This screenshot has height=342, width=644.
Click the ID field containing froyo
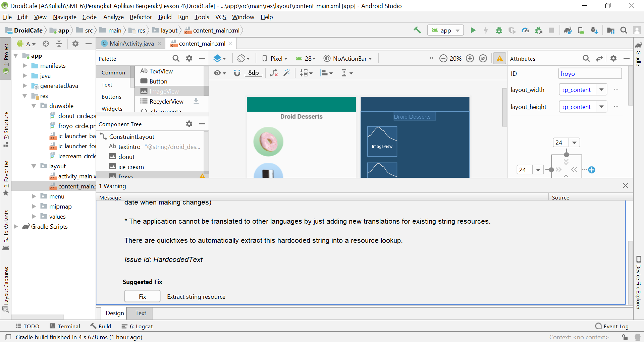(x=590, y=73)
